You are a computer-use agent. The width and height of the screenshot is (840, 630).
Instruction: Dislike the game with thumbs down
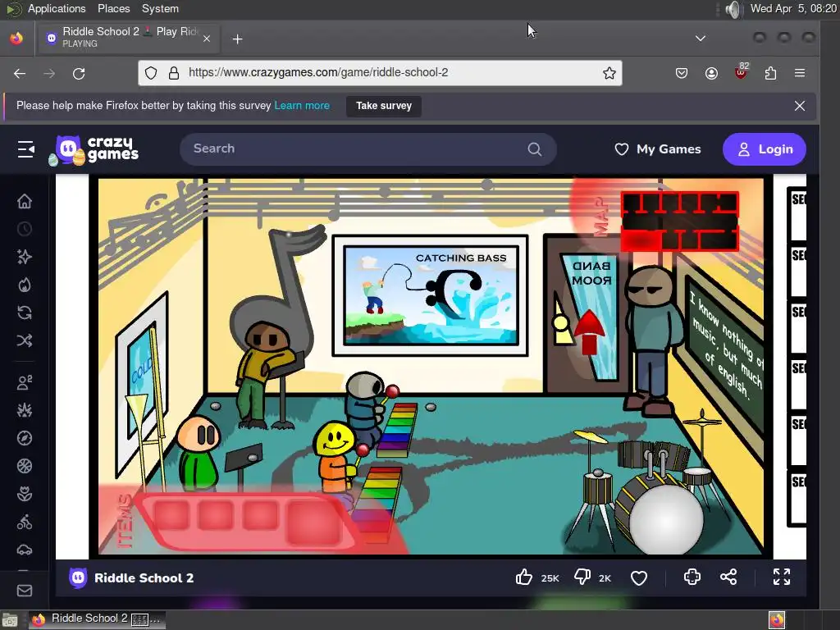tap(582, 577)
